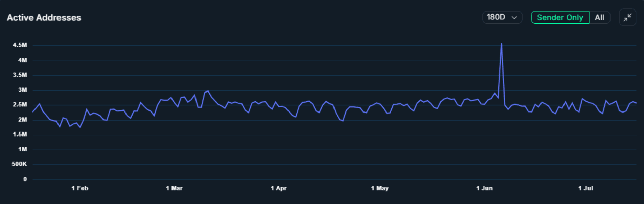Click the peak of the June spike
The height and width of the screenshot is (204, 644).
pyautogui.click(x=501, y=44)
